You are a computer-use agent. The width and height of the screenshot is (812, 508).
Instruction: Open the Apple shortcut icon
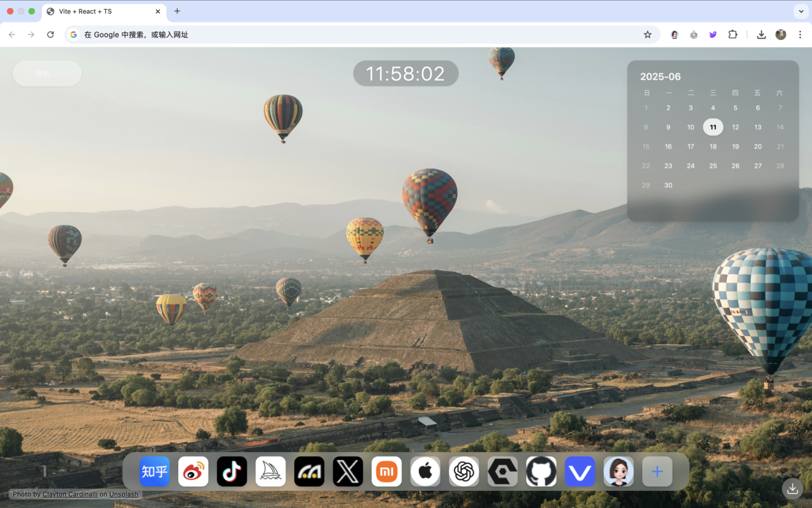[426, 472]
